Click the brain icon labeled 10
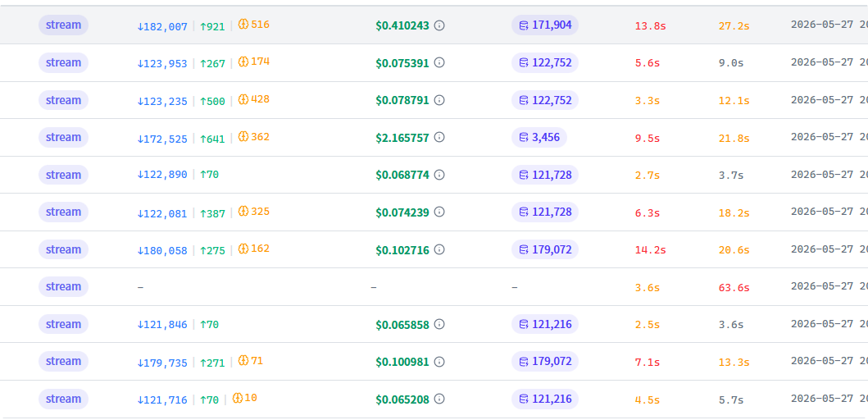The height and width of the screenshot is (420, 868). tap(238, 398)
